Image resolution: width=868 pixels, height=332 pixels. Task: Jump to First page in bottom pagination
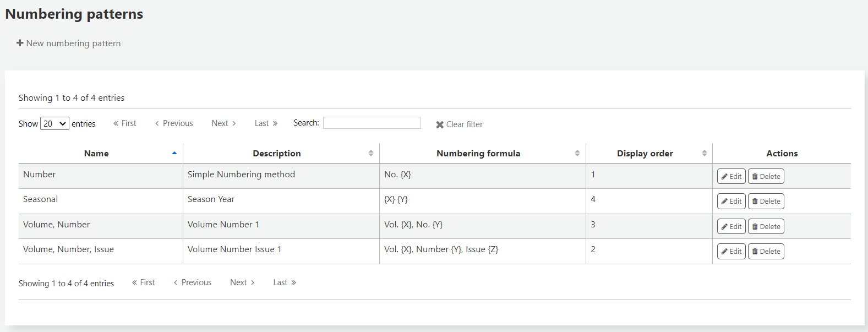(x=144, y=282)
